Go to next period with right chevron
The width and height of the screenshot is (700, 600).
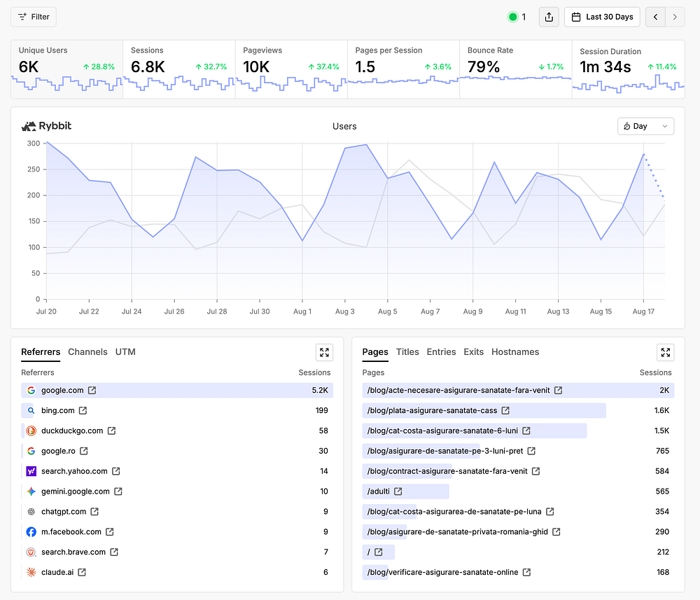[x=675, y=17]
